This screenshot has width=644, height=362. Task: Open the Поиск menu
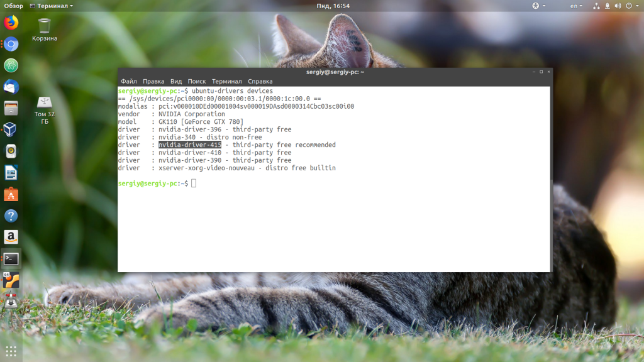coord(197,81)
